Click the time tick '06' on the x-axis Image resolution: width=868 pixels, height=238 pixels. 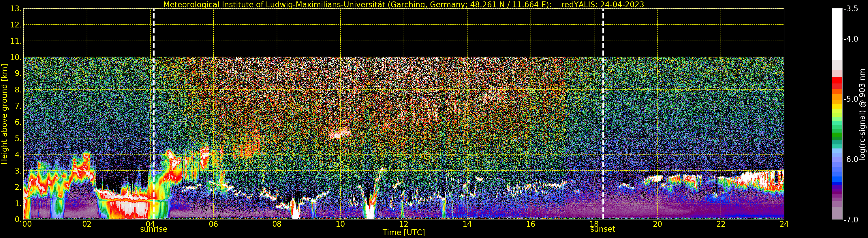pos(213,224)
